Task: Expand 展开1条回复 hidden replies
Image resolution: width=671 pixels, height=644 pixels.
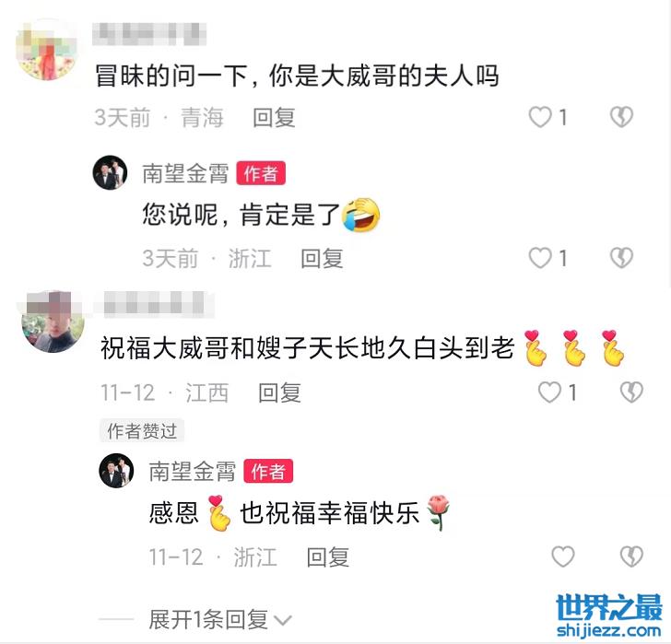Action: pos(208,619)
